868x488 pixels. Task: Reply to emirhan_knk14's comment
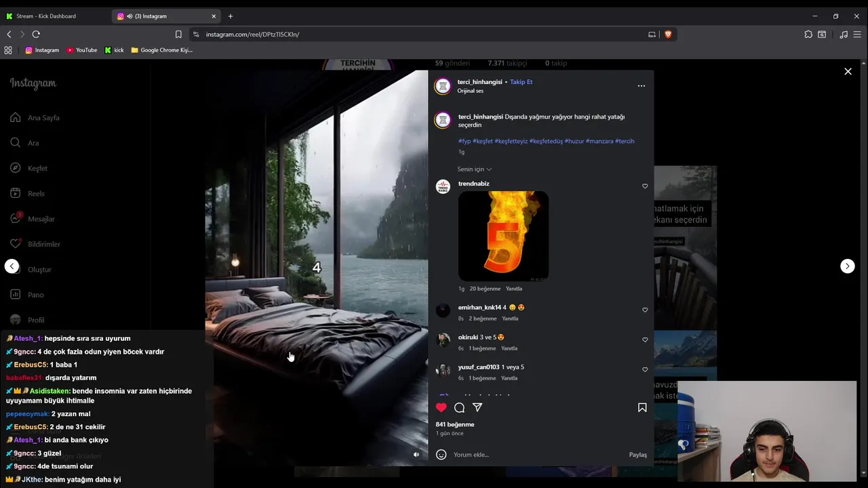510,319
